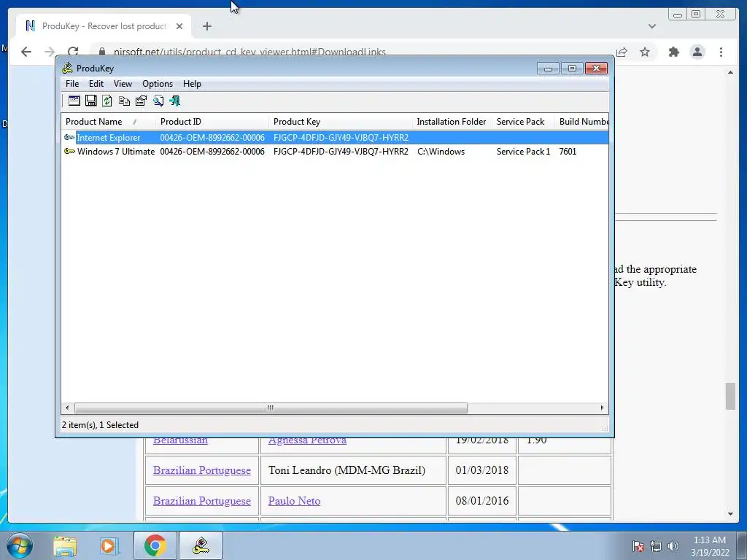This screenshot has width=747, height=560.
Task: Click the Save Selected Items floppy icon
Action: (x=91, y=101)
